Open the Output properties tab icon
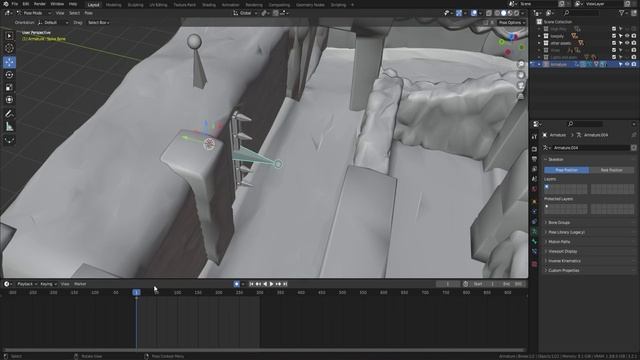640x360 pixels. coord(534,159)
